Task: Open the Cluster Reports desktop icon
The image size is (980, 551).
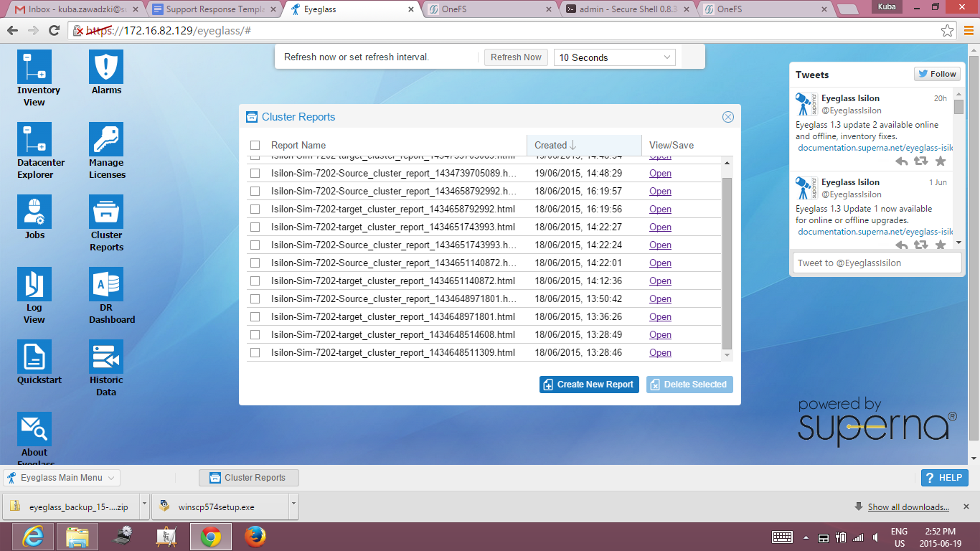Action: 106,212
